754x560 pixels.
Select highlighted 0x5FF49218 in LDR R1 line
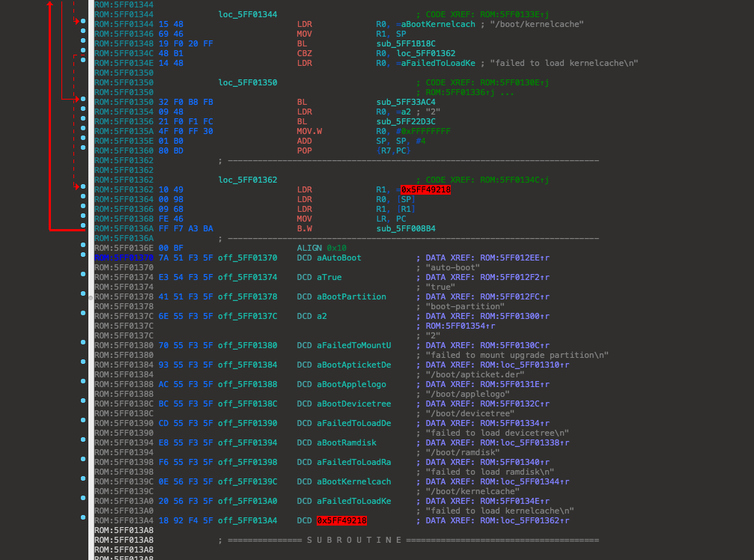425,189
